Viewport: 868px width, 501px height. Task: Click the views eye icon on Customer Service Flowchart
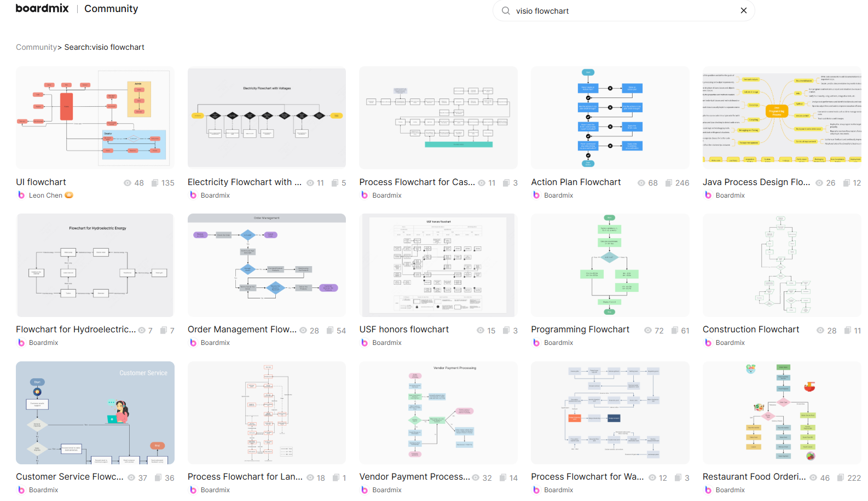coord(131,478)
